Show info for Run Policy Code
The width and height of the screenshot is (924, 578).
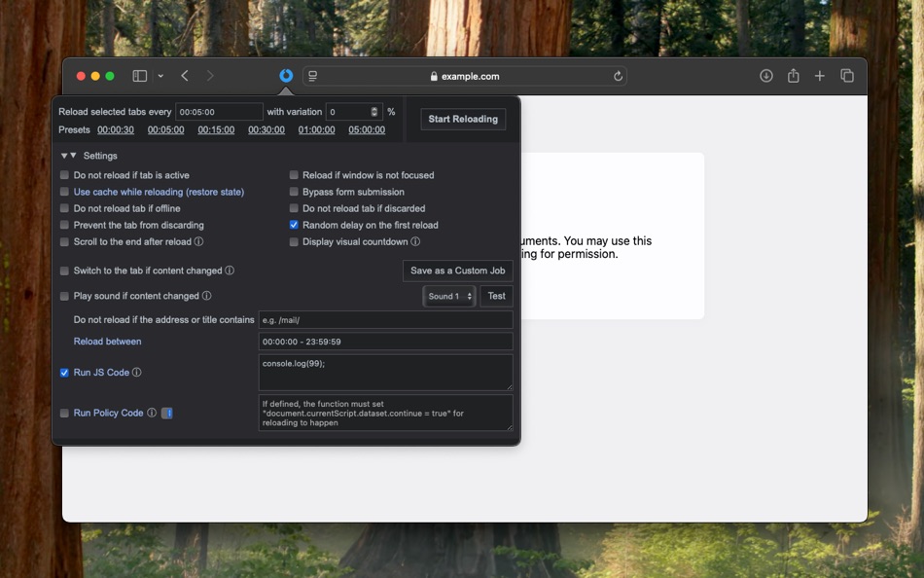[x=152, y=413]
